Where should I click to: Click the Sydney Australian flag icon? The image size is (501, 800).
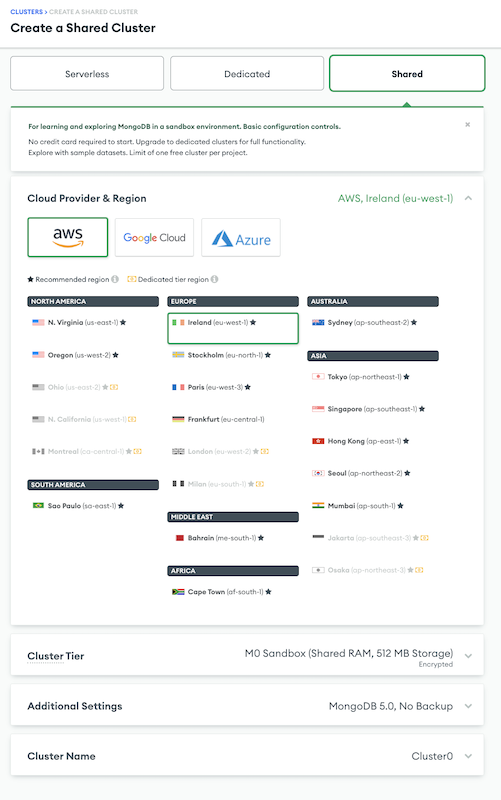coord(318,322)
